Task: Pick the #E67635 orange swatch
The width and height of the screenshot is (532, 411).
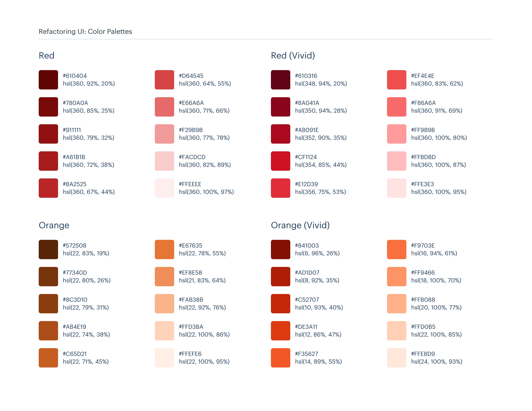Action: (164, 249)
